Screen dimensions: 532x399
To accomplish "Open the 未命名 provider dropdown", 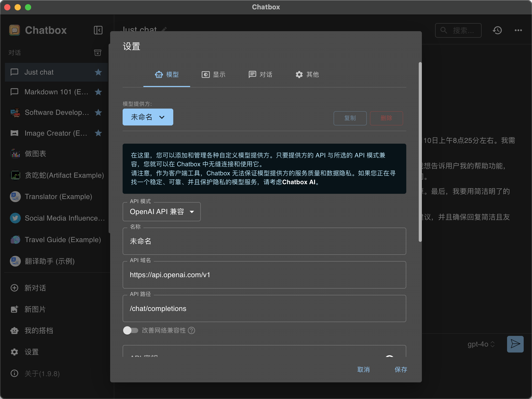I will 148,117.
